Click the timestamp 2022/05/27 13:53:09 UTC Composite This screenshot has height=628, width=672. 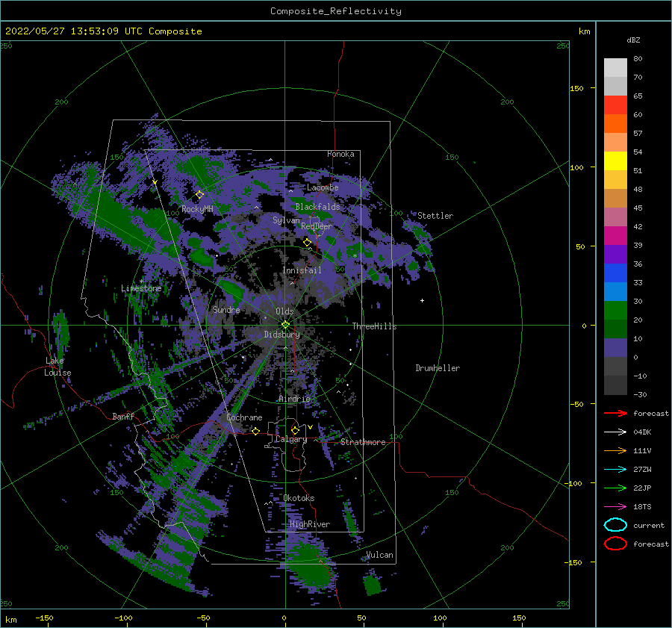click(x=103, y=31)
